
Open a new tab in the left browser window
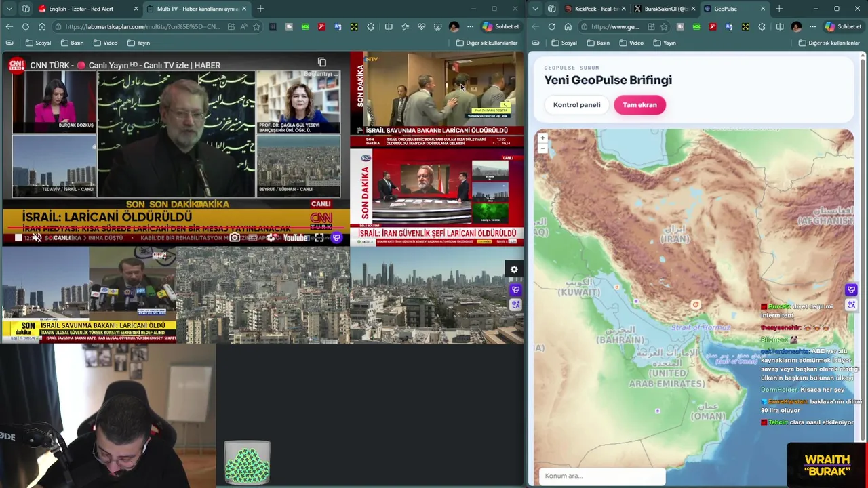[x=260, y=9]
